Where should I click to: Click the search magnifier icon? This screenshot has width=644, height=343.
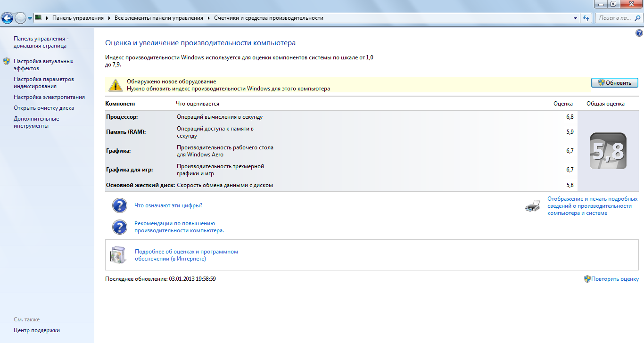pyautogui.click(x=637, y=18)
